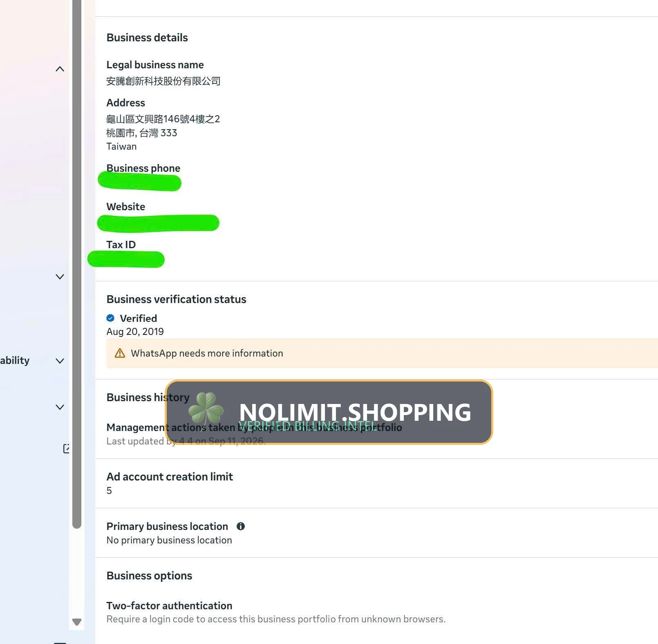This screenshot has height=644, width=658.
Task: Click the Legal business name heading
Action: (155, 65)
